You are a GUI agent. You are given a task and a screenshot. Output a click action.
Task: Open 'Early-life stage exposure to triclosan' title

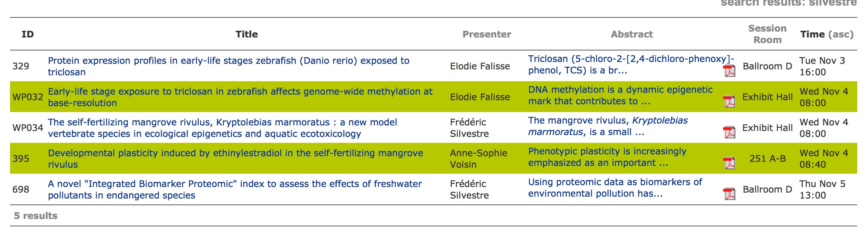(240, 97)
